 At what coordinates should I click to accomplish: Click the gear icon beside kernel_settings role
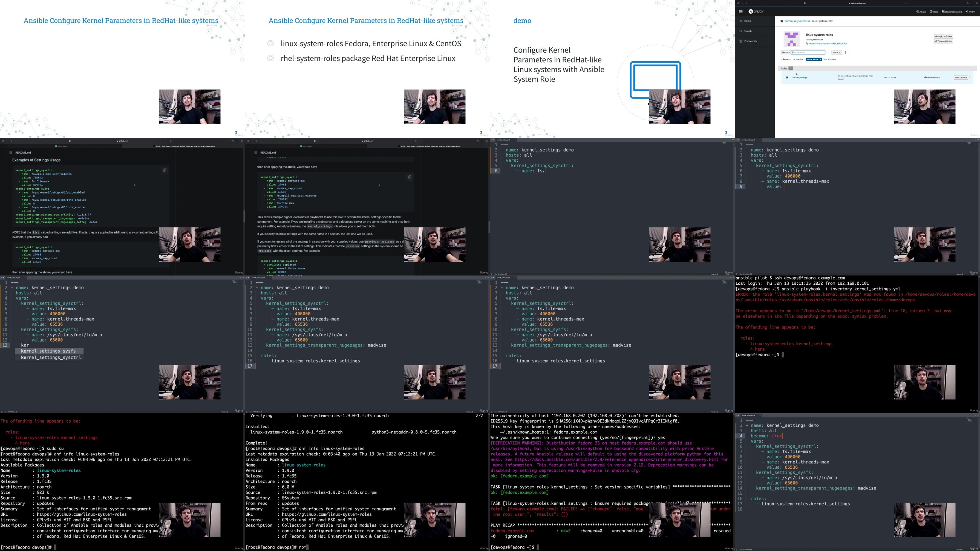pos(787,77)
